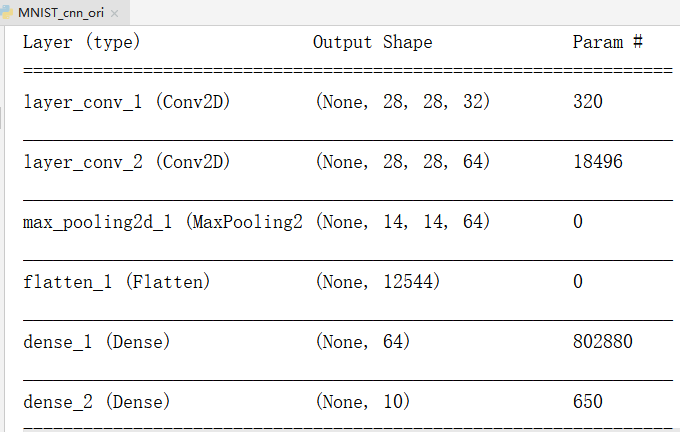Click the dense_2 (Dense) layer name

pyautogui.click(x=96, y=401)
